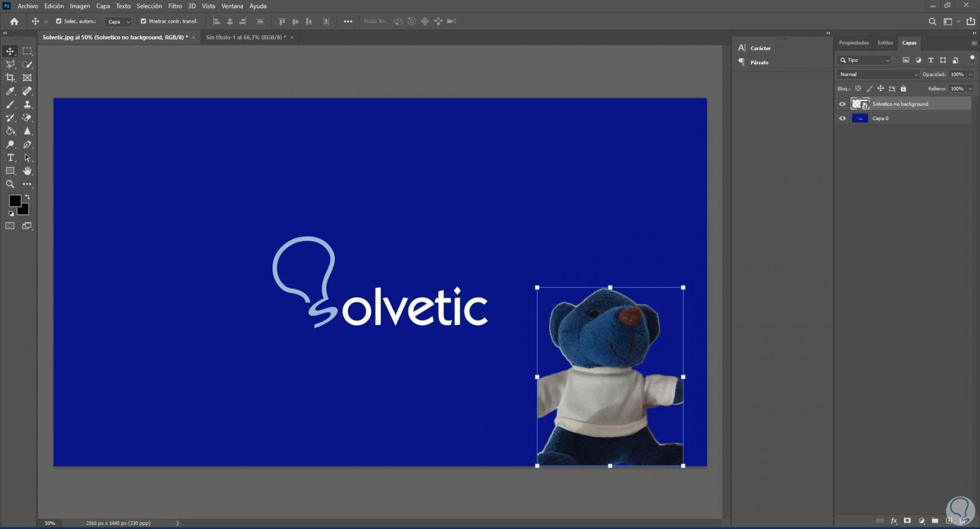The height and width of the screenshot is (529, 980).
Task: Swap foreground and background colors
Action: 27,197
